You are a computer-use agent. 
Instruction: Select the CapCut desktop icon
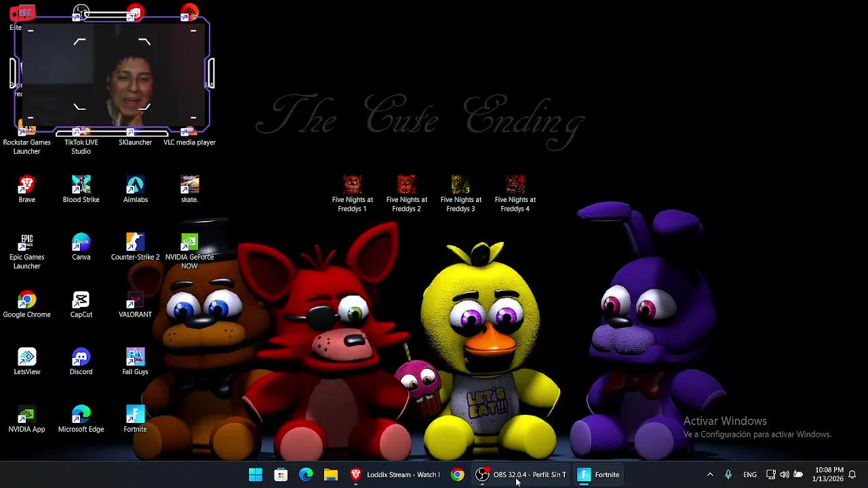[x=81, y=304]
